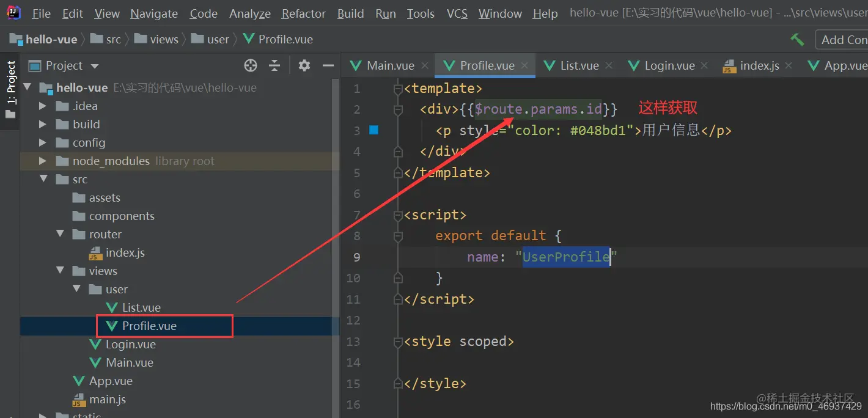Collapse the user folder
The width and height of the screenshot is (868, 418).
click(x=76, y=290)
